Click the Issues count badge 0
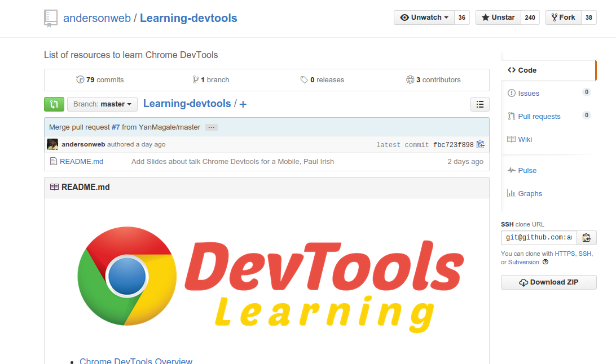Image resolution: width=616 pixels, height=364 pixels. click(x=587, y=92)
